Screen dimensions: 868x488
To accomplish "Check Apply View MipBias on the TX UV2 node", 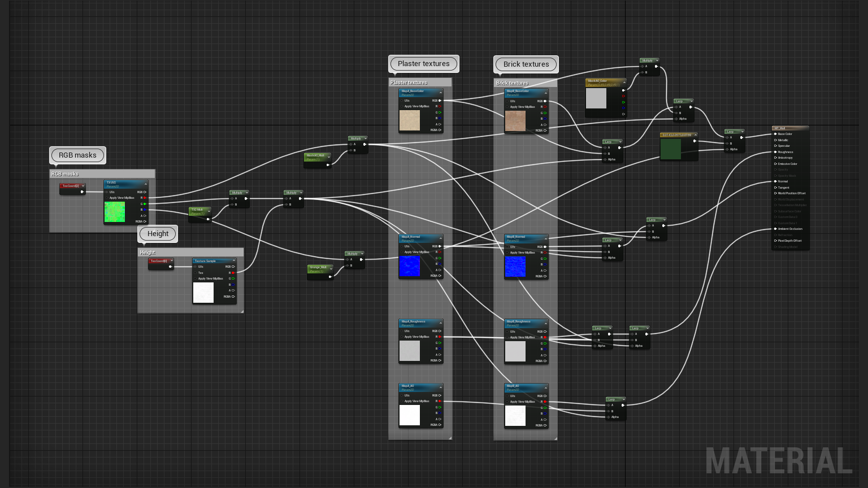I will [x=107, y=198].
